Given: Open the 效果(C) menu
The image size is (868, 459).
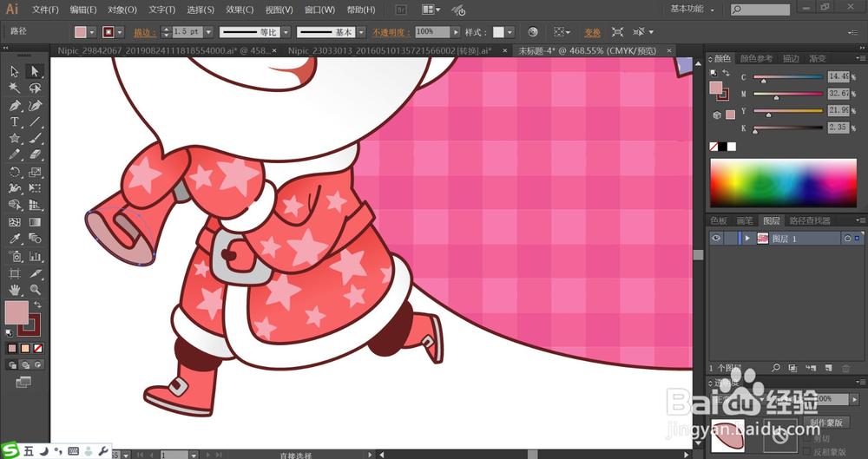Looking at the screenshot, I should coord(240,10).
